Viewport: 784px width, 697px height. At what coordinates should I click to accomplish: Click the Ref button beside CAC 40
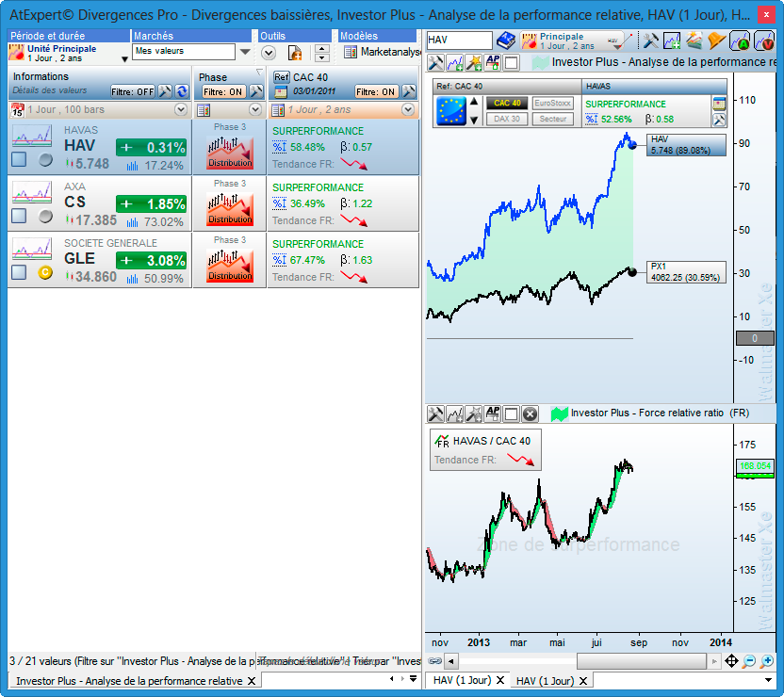pyautogui.click(x=282, y=77)
